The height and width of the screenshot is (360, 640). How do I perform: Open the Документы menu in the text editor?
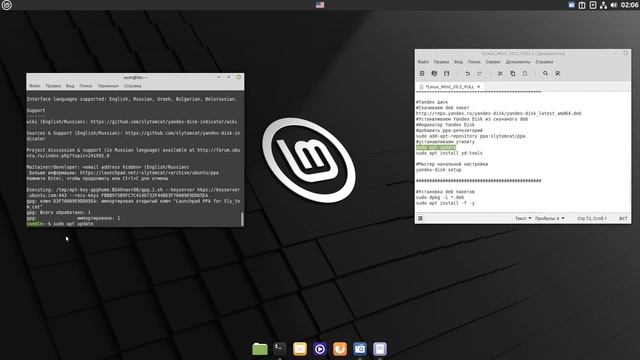tap(518, 62)
